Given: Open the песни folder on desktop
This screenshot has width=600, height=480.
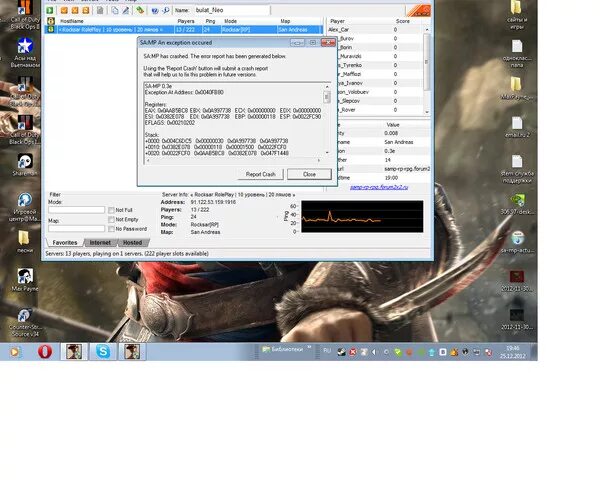Looking at the screenshot, I should coord(25,241).
